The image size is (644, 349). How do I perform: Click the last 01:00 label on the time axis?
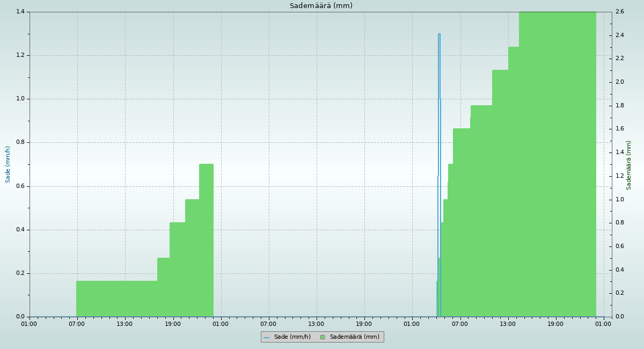(x=603, y=324)
